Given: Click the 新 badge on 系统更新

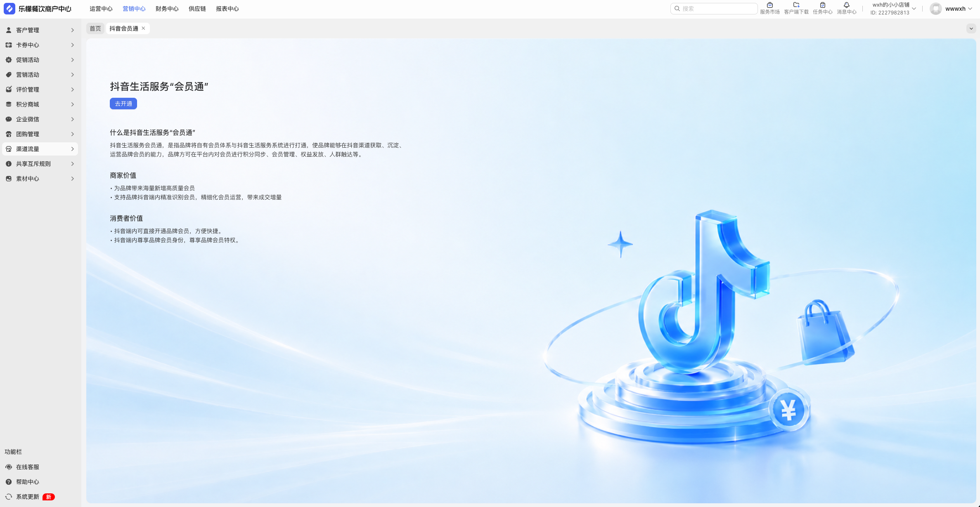Looking at the screenshot, I should click(49, 497).
